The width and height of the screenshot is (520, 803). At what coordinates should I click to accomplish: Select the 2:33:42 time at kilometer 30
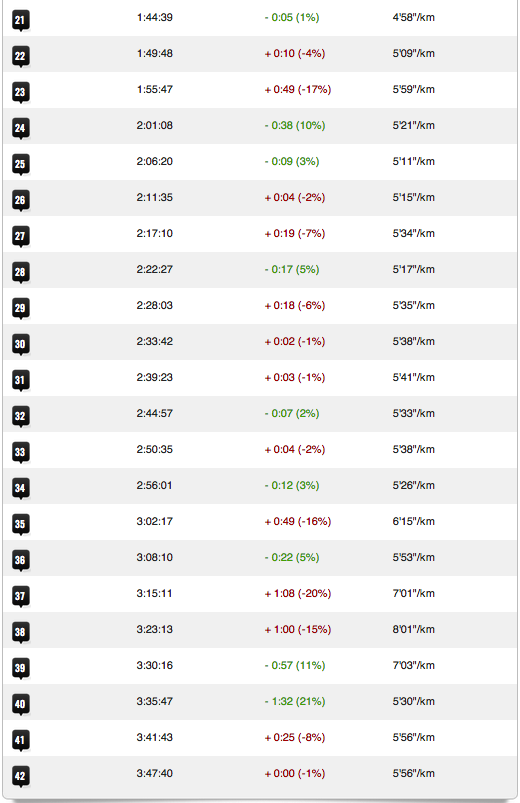[155, 342]
